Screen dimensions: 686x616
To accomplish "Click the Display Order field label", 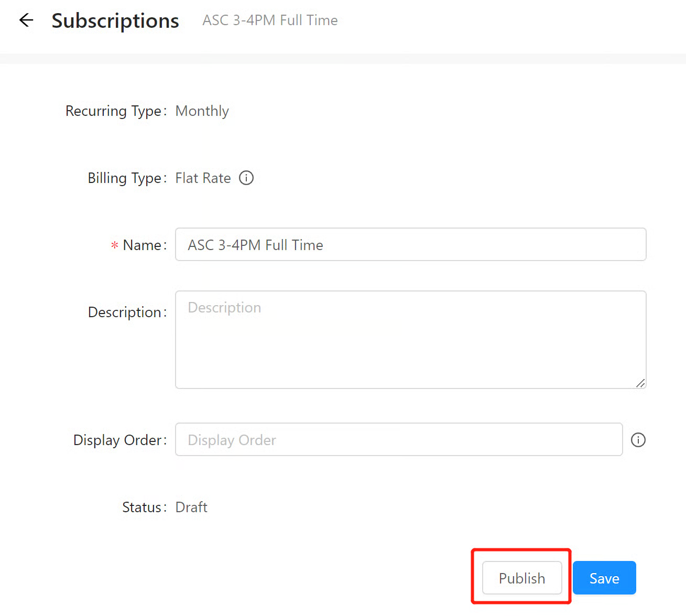I will (117, 440).
